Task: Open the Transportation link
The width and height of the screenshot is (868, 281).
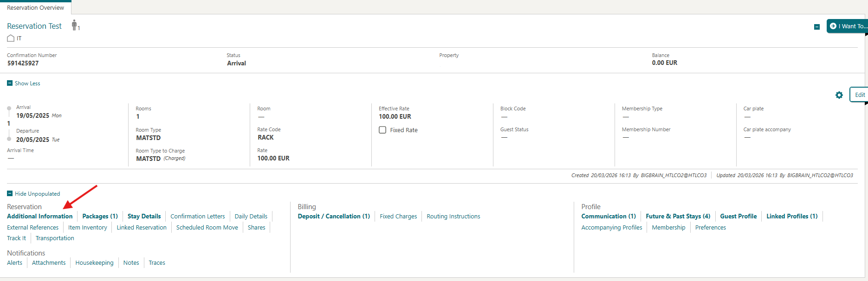Action: click(x=55, y=238)
